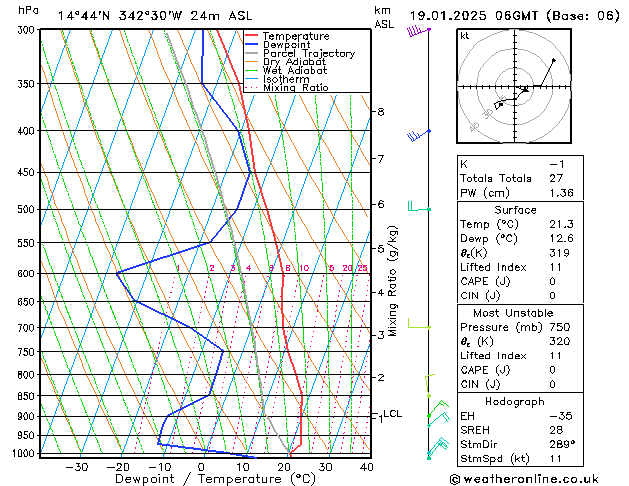The height and width of the screenshot is (486, 629).
Task: Click 'CIN (J)' in Surface section
Action: [480, 296]
